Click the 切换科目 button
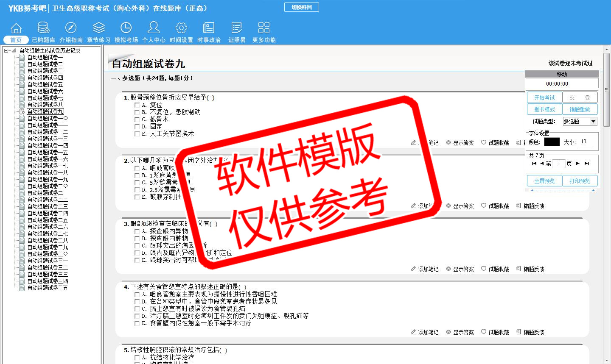 [x=301, y=7]
